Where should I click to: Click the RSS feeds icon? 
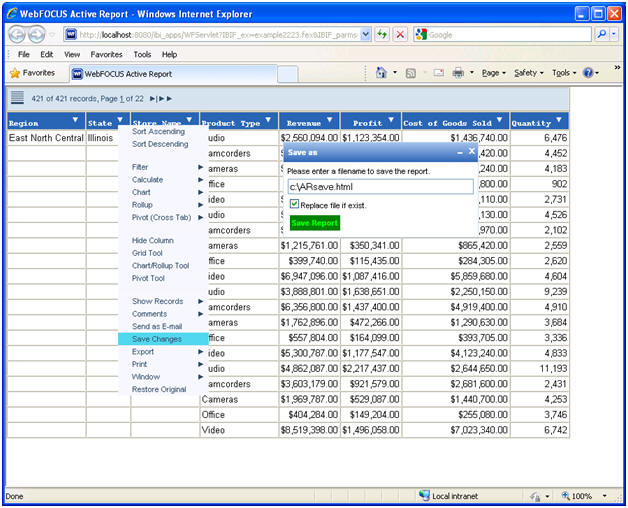pyautogui.click(x=411, y=73)
